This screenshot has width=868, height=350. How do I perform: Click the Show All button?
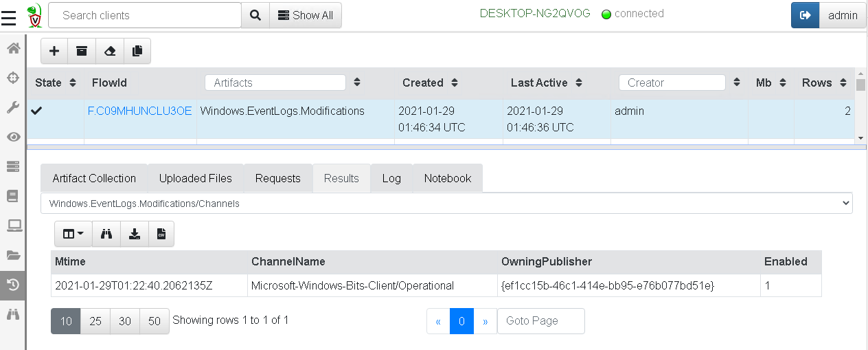click(306, 15)
